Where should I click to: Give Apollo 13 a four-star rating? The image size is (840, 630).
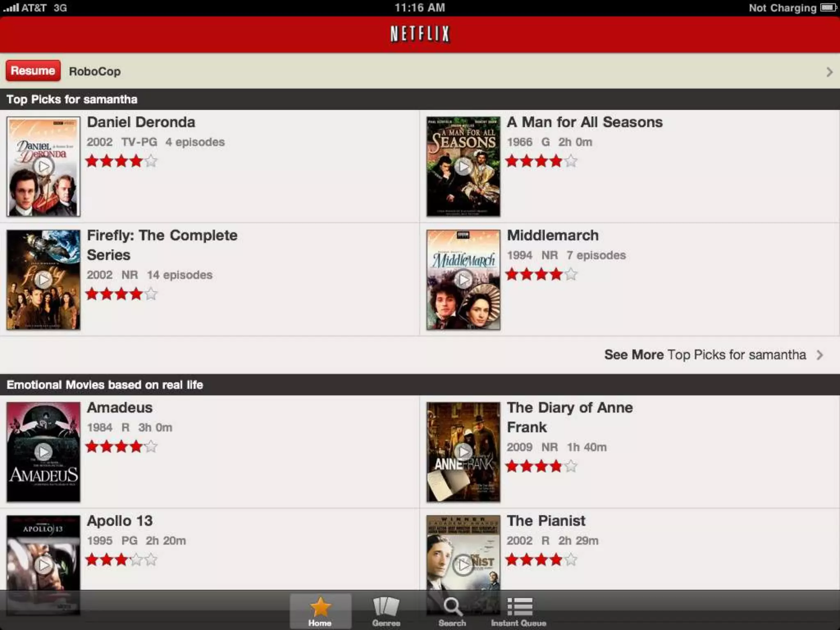136,559
